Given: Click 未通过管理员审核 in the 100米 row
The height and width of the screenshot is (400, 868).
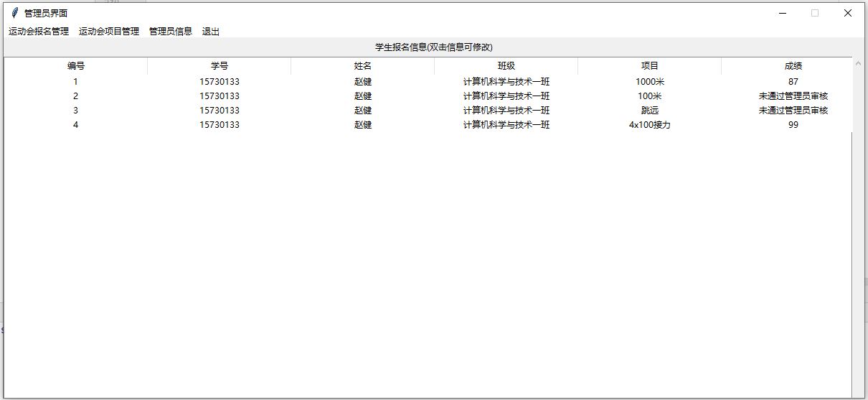Looking at the screenshot, I should coord(793,96).
